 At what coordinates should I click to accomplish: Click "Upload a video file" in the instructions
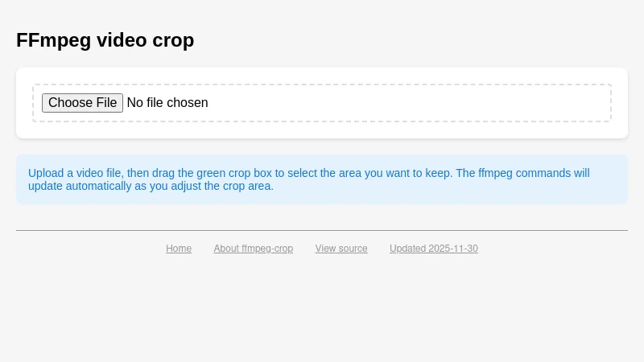pos(74,173)
